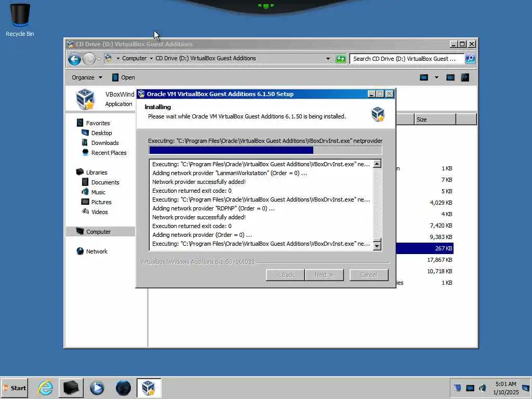
Task: Change the view using the views icon
Action: pos(424,77)
